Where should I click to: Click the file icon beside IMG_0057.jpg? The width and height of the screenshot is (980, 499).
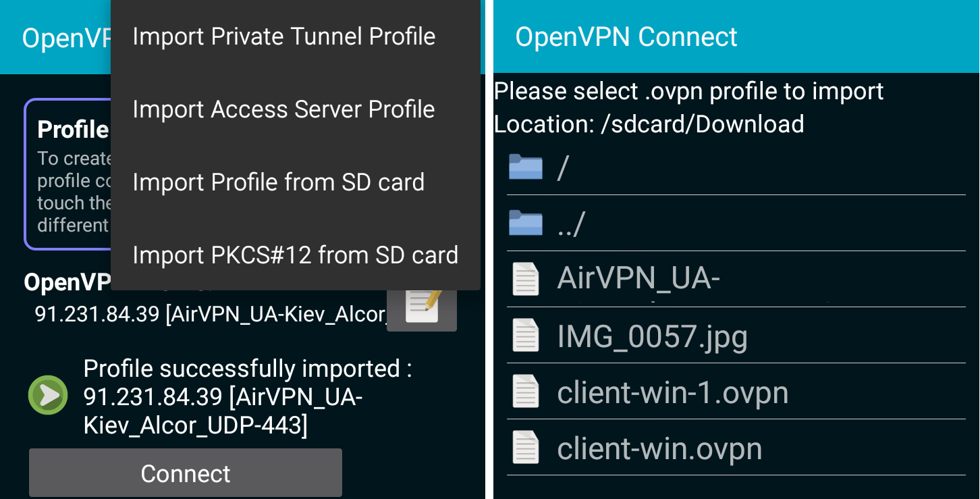[x=525, y=336]
